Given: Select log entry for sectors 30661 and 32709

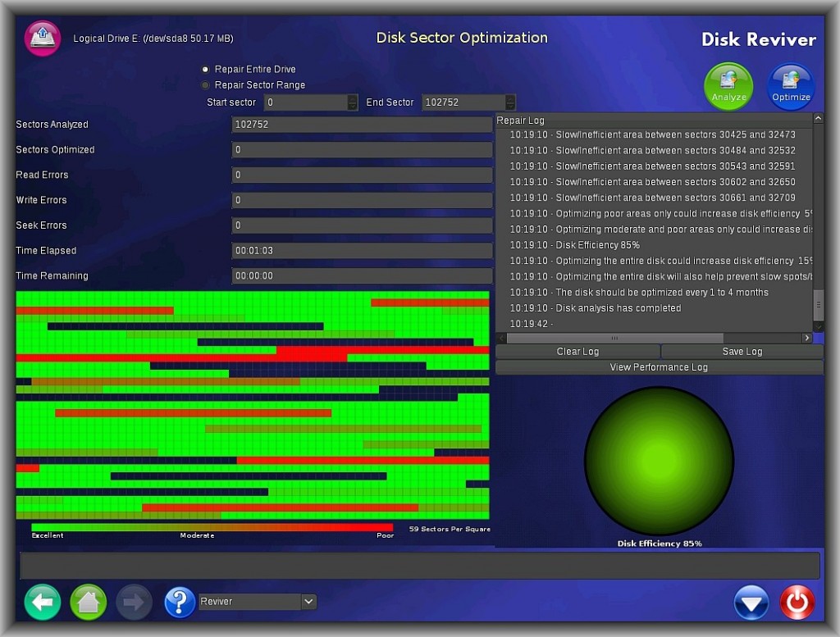Looking at the screenshot, I should pos(652,198).
